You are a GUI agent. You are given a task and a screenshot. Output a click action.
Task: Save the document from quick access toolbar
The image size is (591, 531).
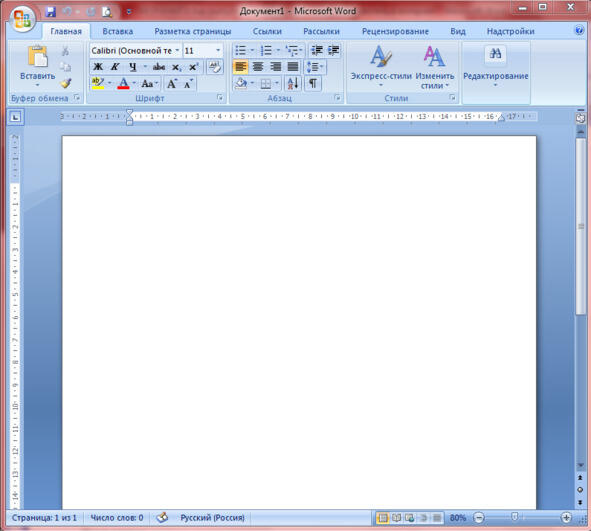point(50,12)
